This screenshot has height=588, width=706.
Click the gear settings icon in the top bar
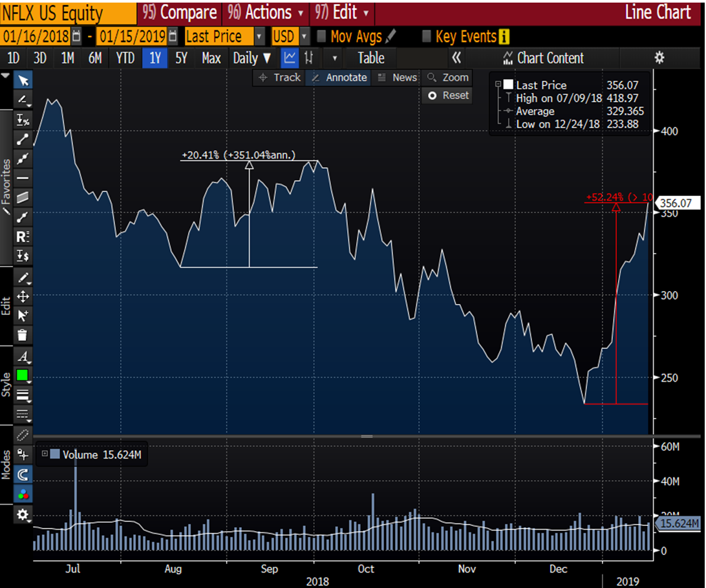coord(659,58)
